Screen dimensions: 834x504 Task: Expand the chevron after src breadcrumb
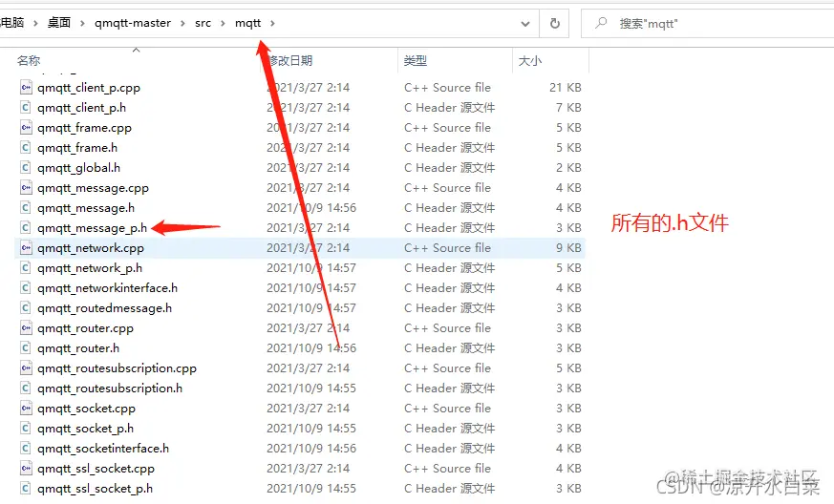coord(223,24)
